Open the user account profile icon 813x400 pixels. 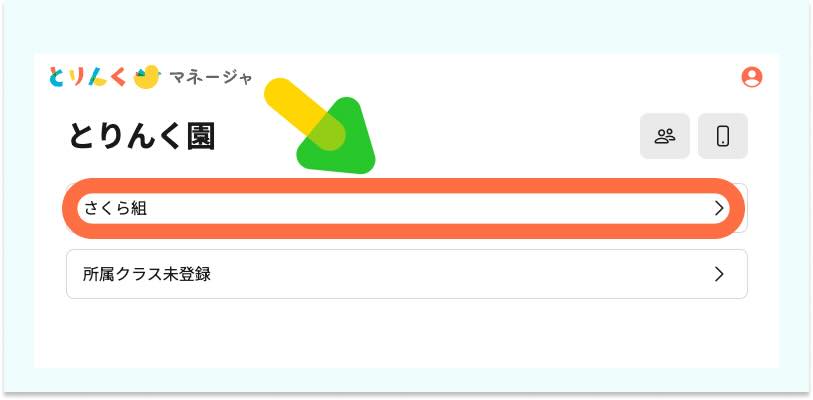point(751,77)
